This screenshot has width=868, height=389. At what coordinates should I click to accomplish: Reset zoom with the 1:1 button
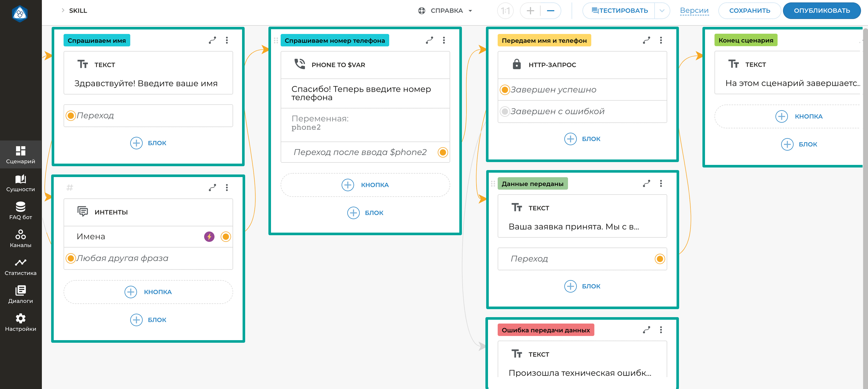pos(505,11)
